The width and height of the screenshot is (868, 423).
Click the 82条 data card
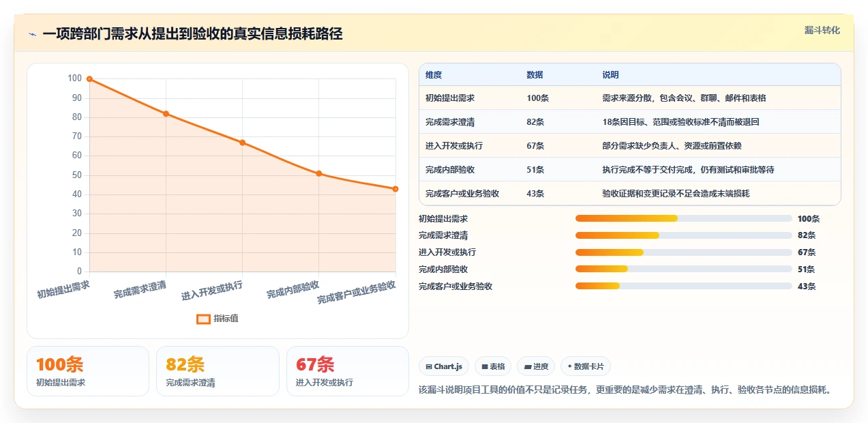pyautogui.click(x=218, y=371)
